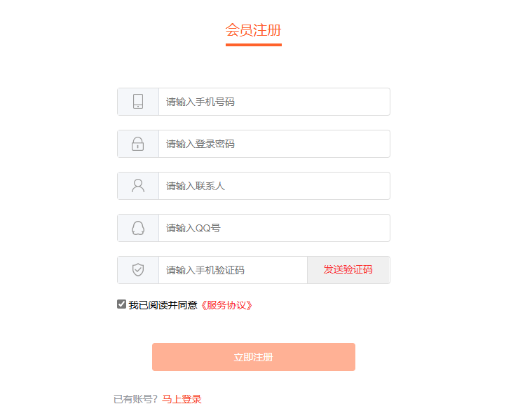Uncheck the agreement checkbox
This screenshot has height=411, width=532.
click(x=121, y=304)
